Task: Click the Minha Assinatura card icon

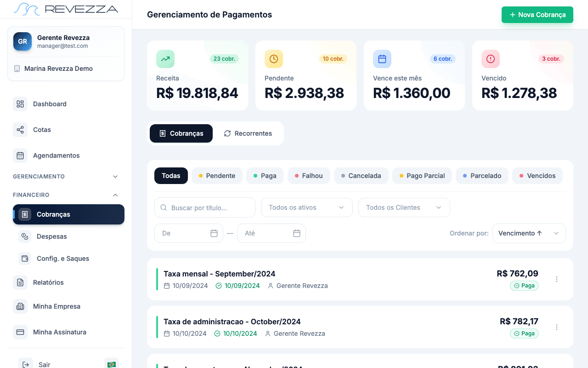Action: click(x=20, y=332)
